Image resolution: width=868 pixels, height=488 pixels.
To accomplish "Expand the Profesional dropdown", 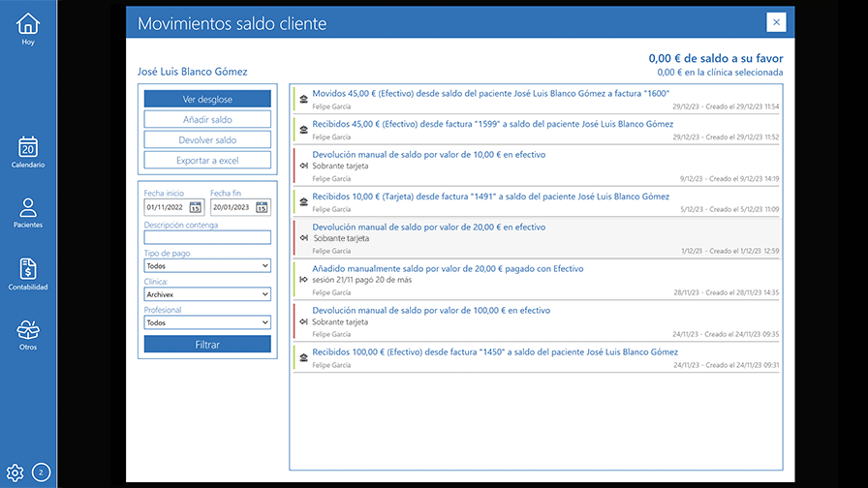I will [207, 323].
